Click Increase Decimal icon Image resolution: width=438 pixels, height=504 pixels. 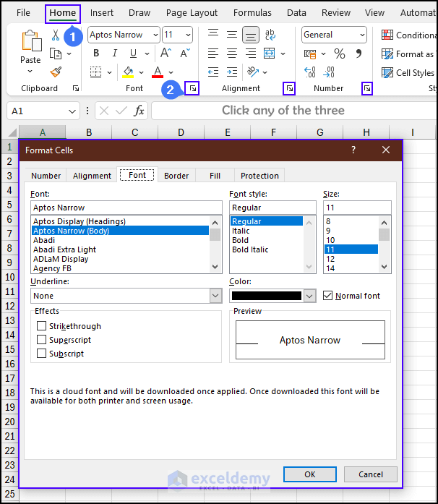(x=310, y=72)
